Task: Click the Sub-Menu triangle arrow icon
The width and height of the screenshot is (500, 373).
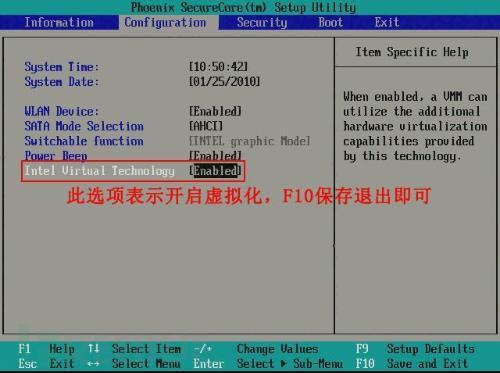Action: (284, 363)
